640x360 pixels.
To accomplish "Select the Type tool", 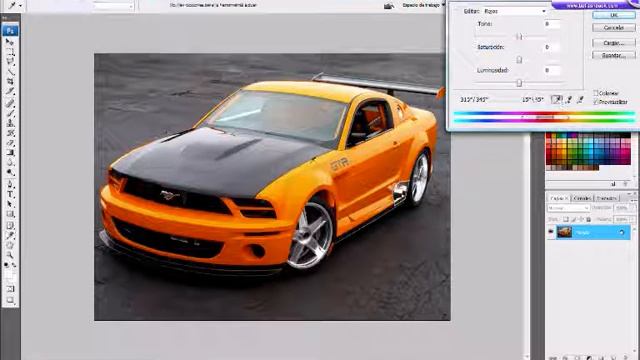I will click(x=10, y=194).
